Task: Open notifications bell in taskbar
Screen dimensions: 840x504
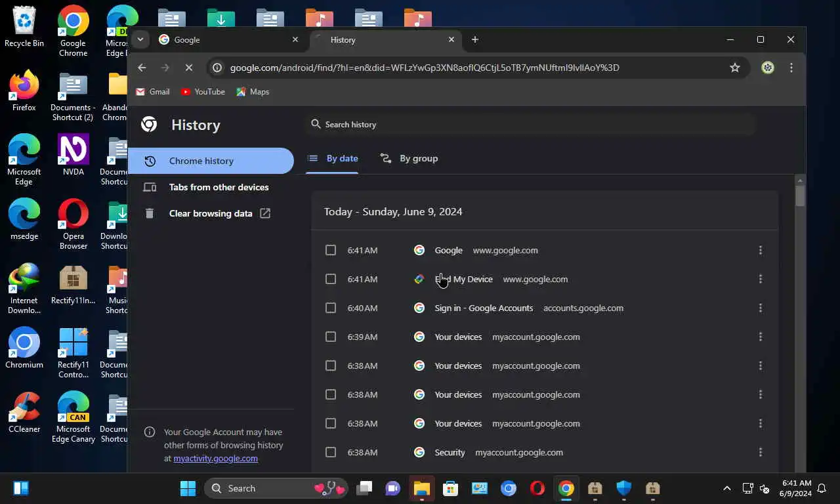Action: tap(821, 488)
